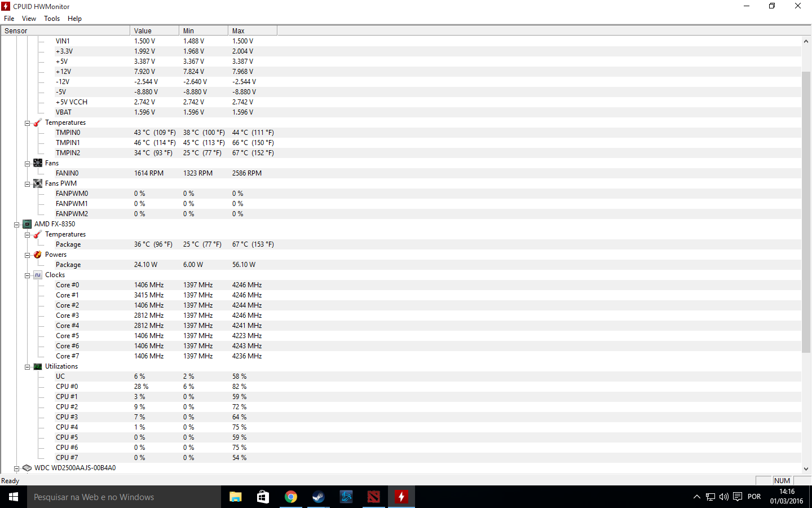Click the Sensor column header
This screenshot has height=508, width=812.
coord(65,31)
